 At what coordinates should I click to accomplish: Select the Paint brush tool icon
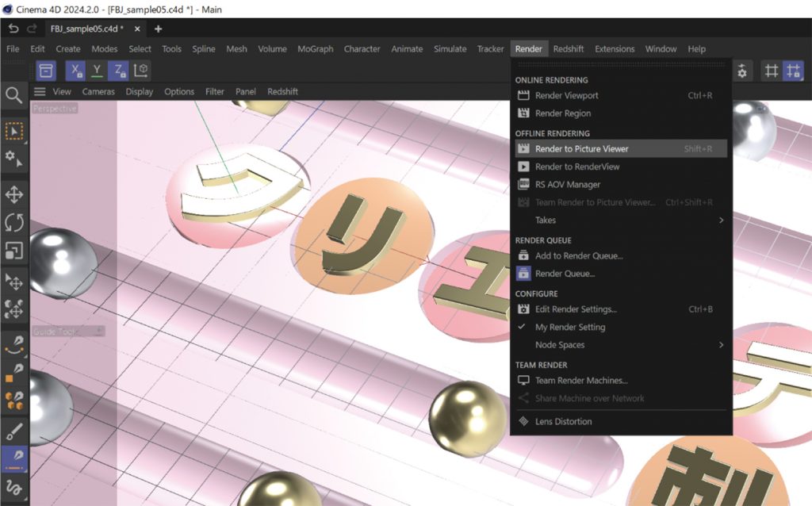pyautogui.click(x=13, y=431)
